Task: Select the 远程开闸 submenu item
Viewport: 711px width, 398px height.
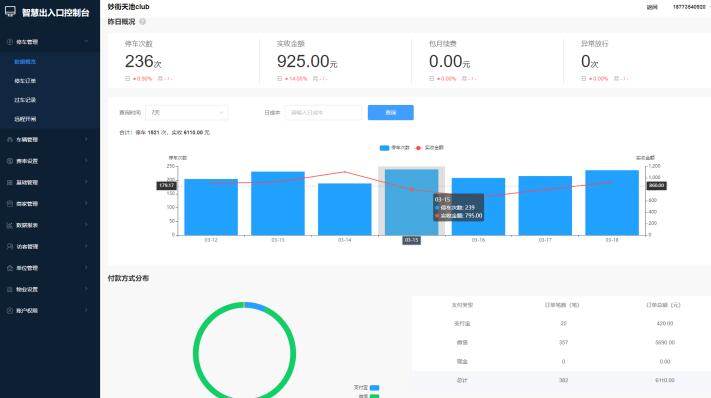Action: (x=25, y=119)
